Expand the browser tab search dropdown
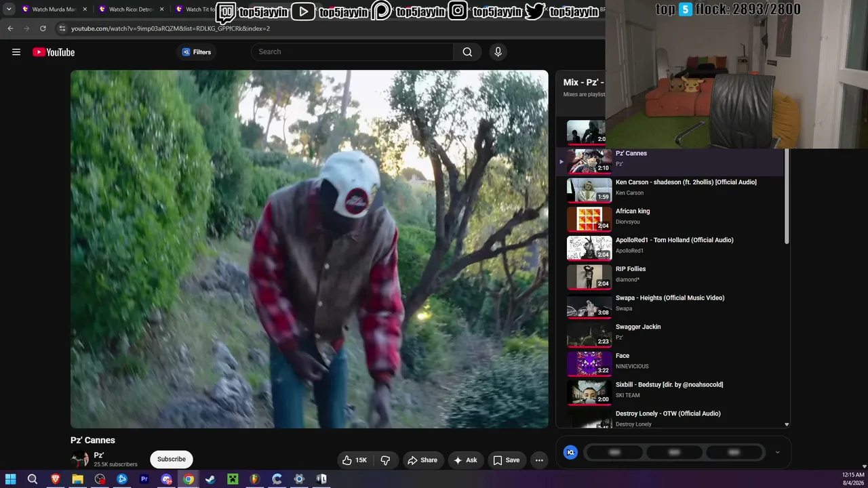This screenshot has height=488, width=868. point(9,9)
